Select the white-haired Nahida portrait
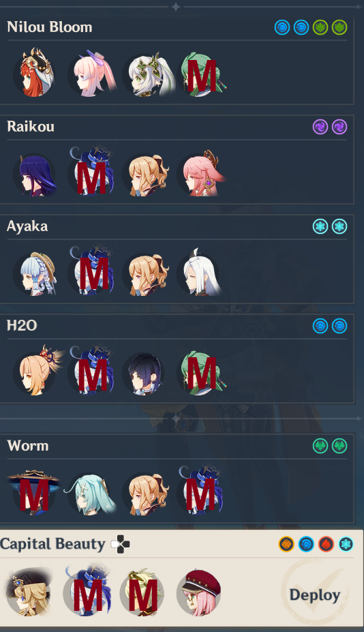Screen dimensions: 364x632 click(x=148, y=75)
